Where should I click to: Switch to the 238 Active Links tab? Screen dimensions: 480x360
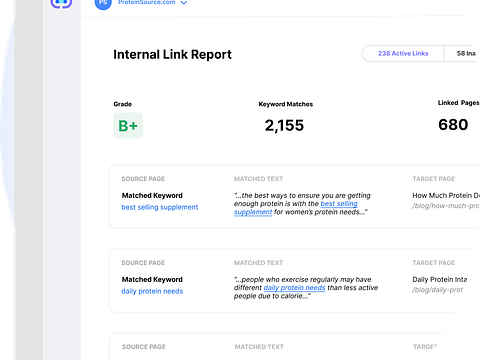point(403,53)
